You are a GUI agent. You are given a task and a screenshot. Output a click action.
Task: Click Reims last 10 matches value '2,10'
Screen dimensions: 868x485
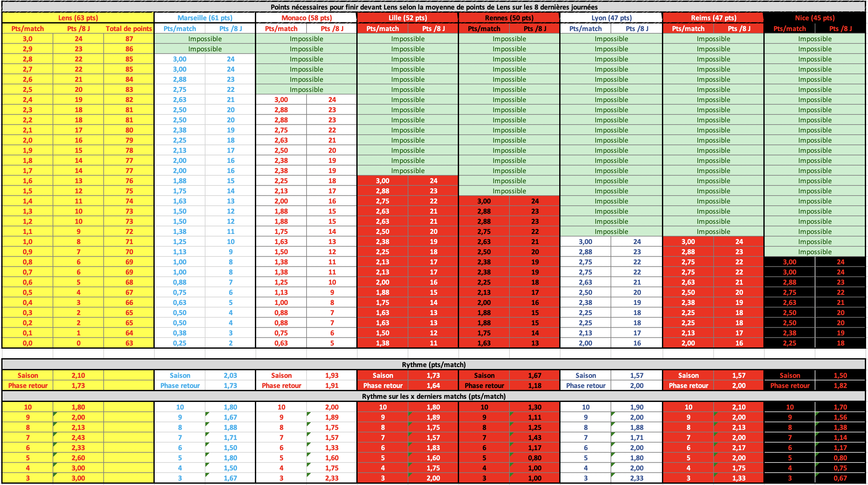[739, 407]
